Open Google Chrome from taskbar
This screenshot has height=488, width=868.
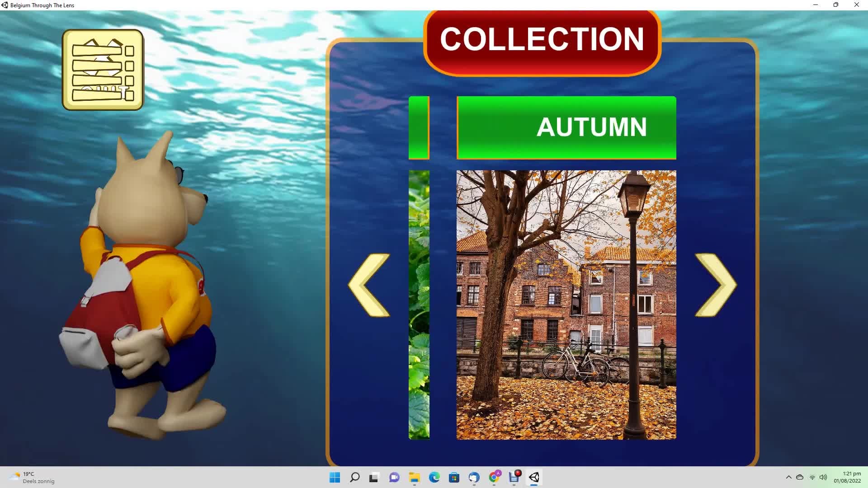click(x=494, y=477)
